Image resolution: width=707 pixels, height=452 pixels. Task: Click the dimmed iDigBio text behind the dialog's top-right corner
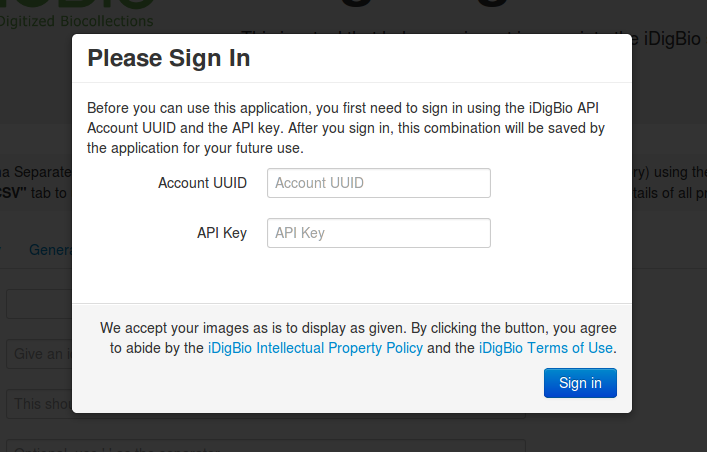672,39
